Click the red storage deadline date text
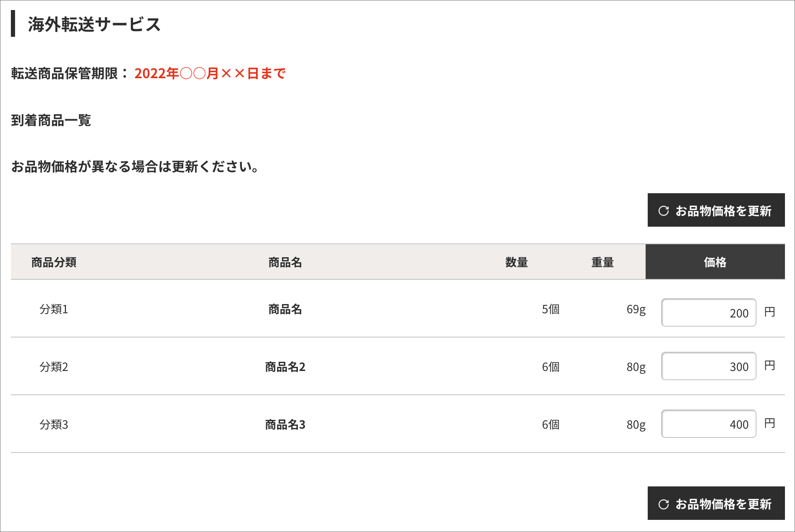Image resolution: width=795 pixels, height=532 pixels. (210, 74)
